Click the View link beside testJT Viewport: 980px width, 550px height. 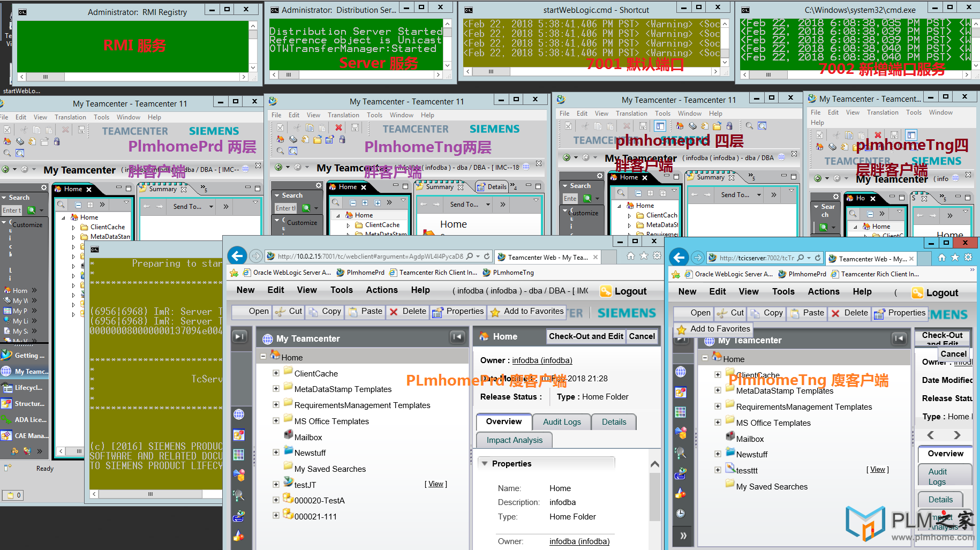tap(436, 484)
